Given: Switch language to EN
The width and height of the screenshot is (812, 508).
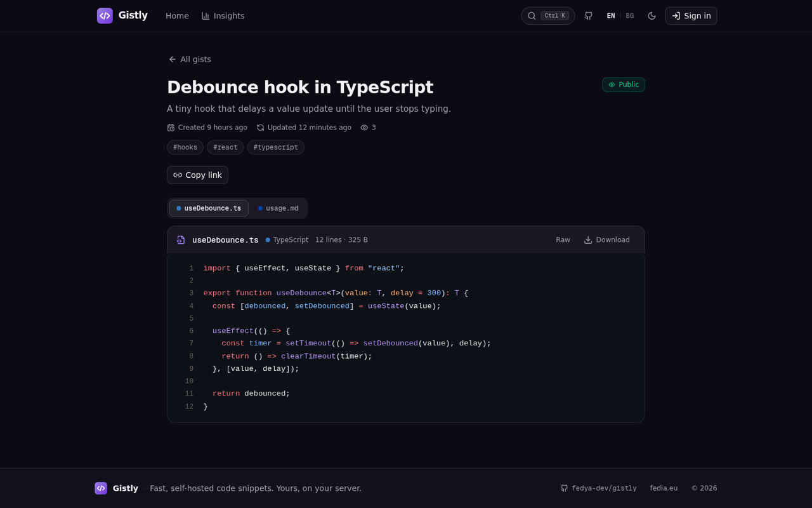Looking at the screenshot, I should [x=611, y=16].
